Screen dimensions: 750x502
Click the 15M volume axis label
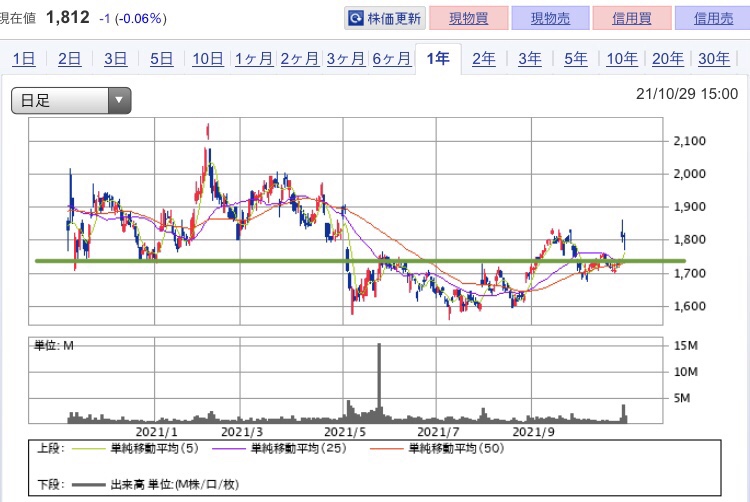[x=685, y=346]
